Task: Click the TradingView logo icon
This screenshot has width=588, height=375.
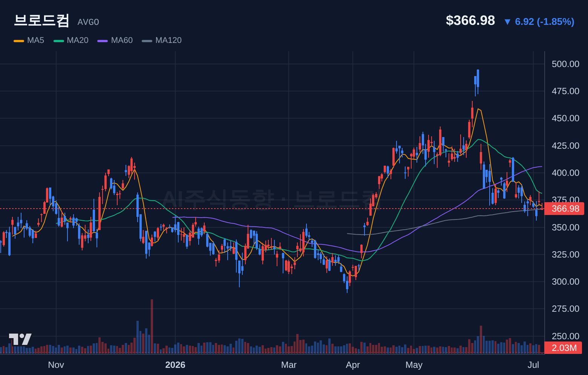Action: click(20, 339)
